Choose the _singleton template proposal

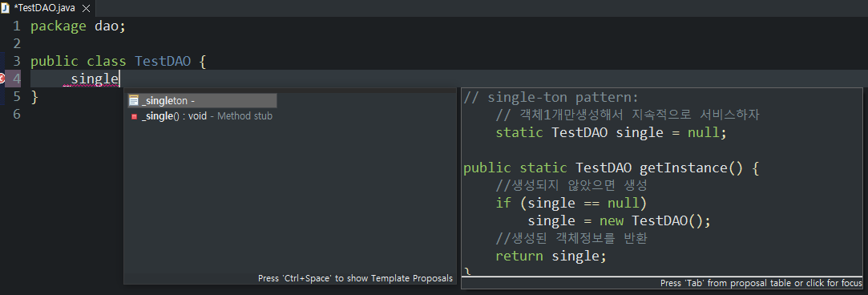(202, 101)
